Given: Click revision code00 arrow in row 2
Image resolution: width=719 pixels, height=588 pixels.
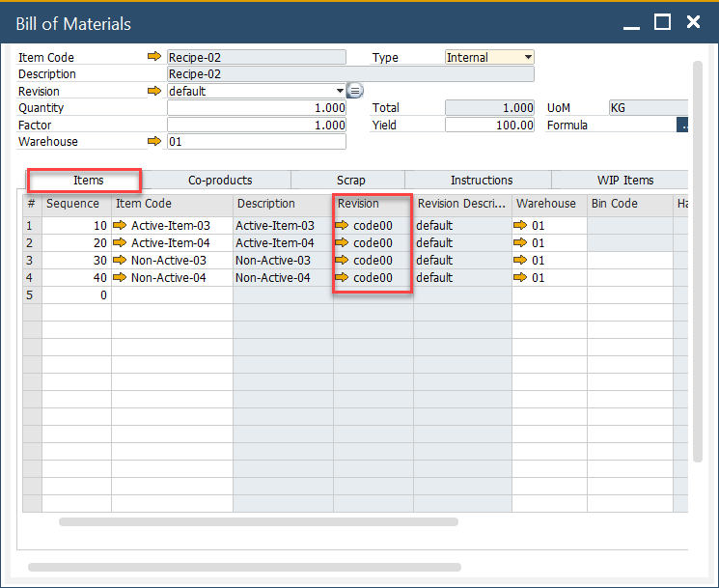Looking at the screenshot, I should tap(342, 243).
